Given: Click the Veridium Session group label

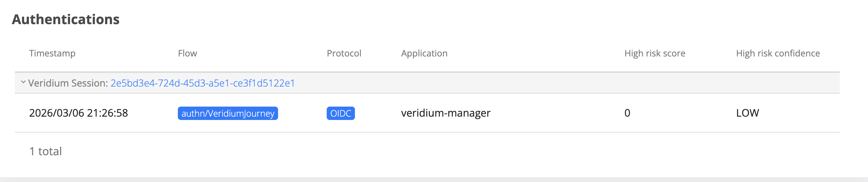Looking at the screenshot, I should click(68, 83).
